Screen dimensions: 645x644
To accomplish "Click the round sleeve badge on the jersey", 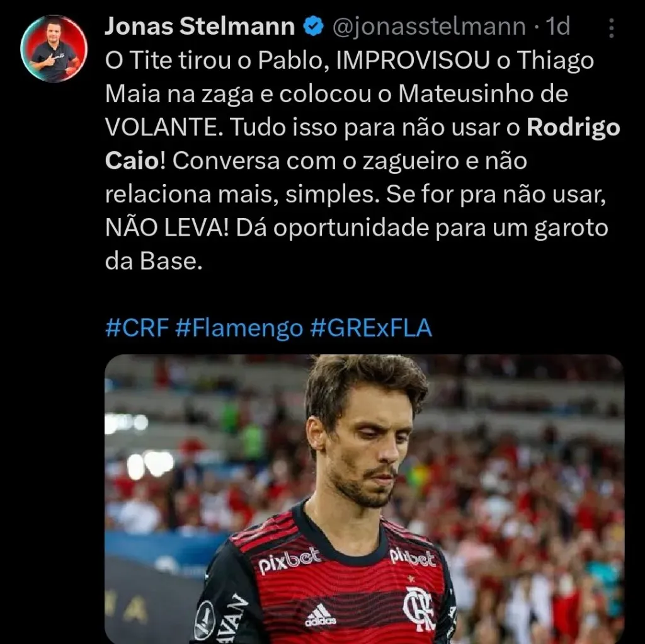I will click(x=205, y=620).
